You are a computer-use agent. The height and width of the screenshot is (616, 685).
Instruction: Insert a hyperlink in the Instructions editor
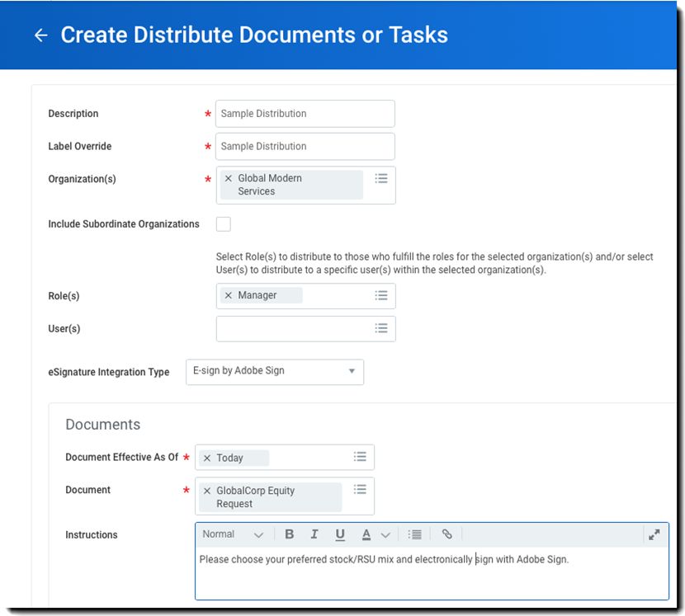point(446,534)
